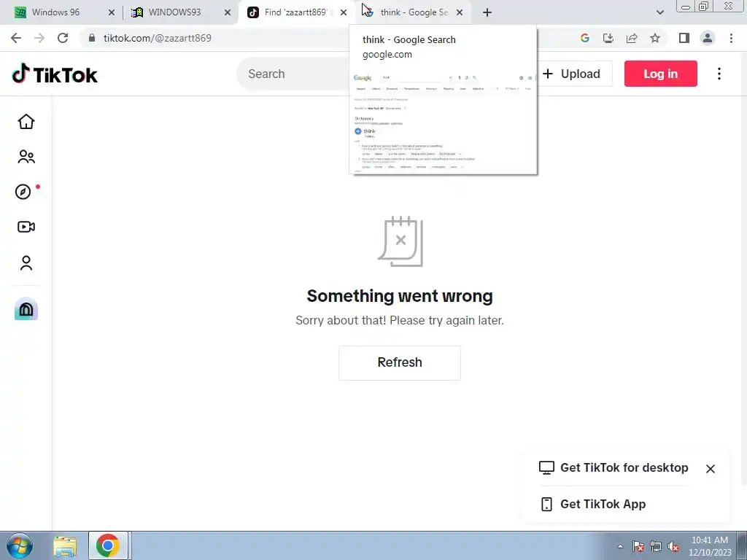Open the Windows Start orb
Screen dimensions: 747x560
(20, 545)
